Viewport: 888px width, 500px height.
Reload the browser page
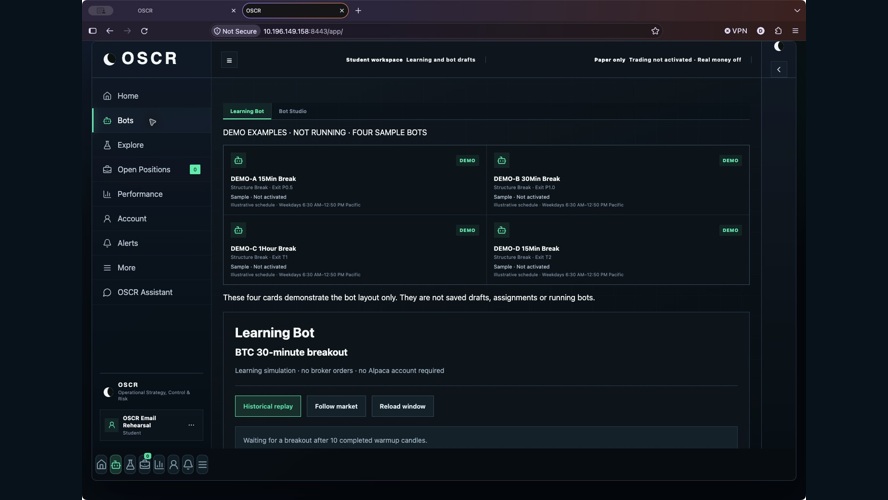tap(144, 31)
